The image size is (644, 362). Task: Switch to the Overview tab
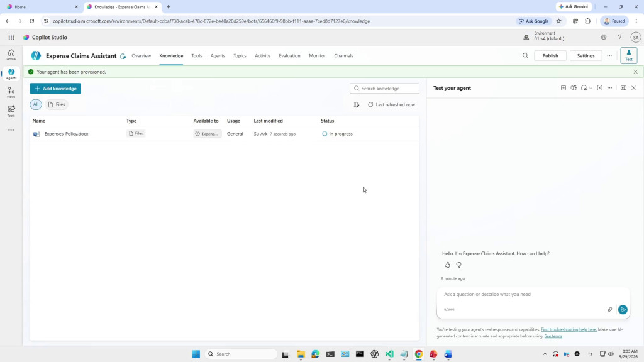(142, 56)
